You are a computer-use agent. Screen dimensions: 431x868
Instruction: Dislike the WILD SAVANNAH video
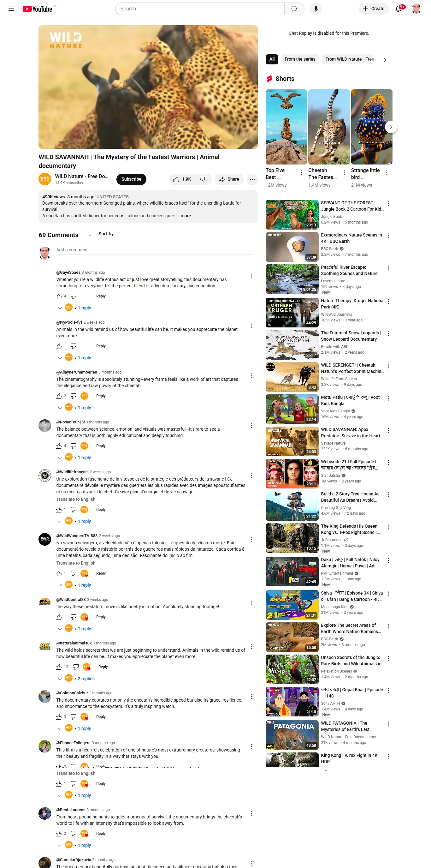204,179
